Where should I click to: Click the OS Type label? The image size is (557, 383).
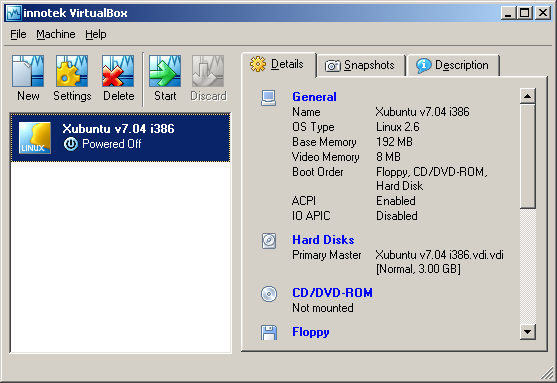[x=313, y=127]
